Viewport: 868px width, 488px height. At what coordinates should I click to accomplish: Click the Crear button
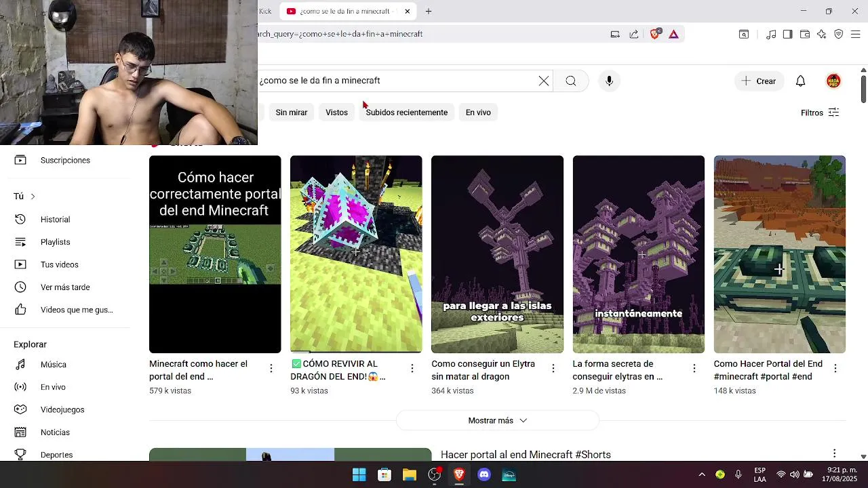pos(759,81)
